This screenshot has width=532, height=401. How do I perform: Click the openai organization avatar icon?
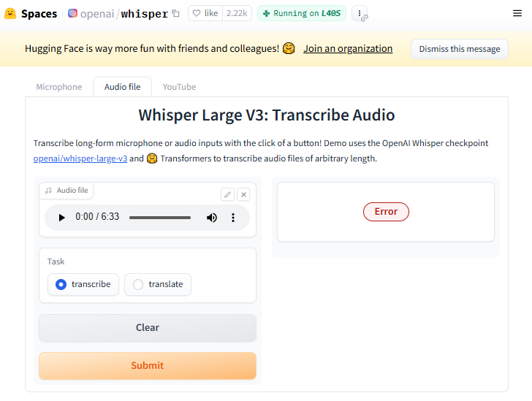pos(72,13)
